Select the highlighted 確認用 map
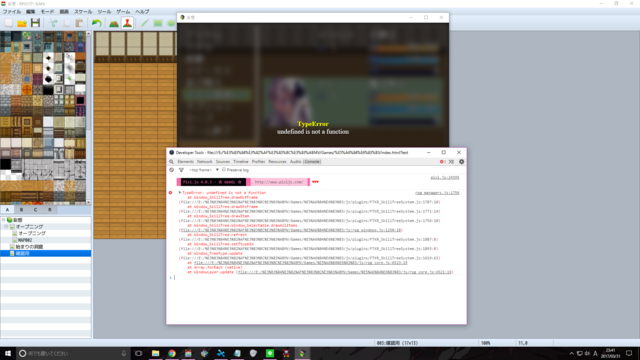This screenshot has width=640, height=360. click(45, 253)
